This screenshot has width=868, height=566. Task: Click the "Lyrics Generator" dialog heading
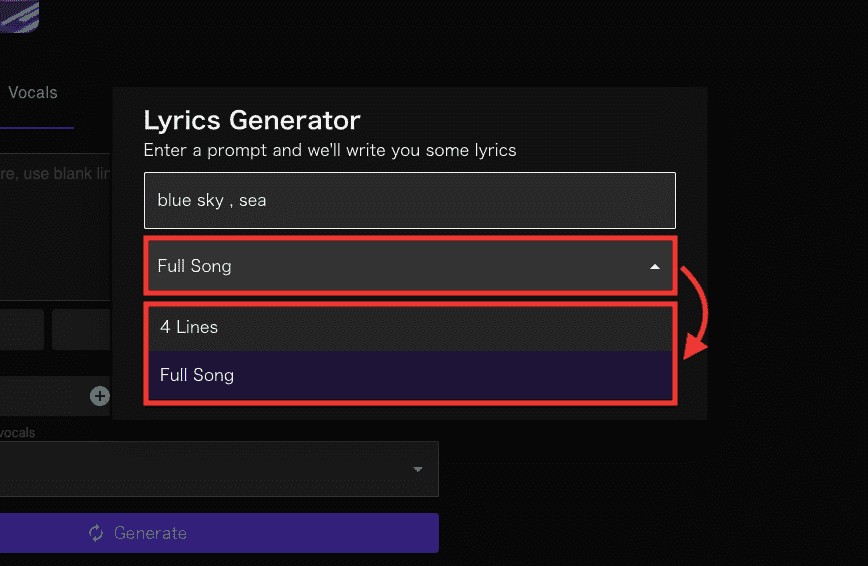pos(252,120)
